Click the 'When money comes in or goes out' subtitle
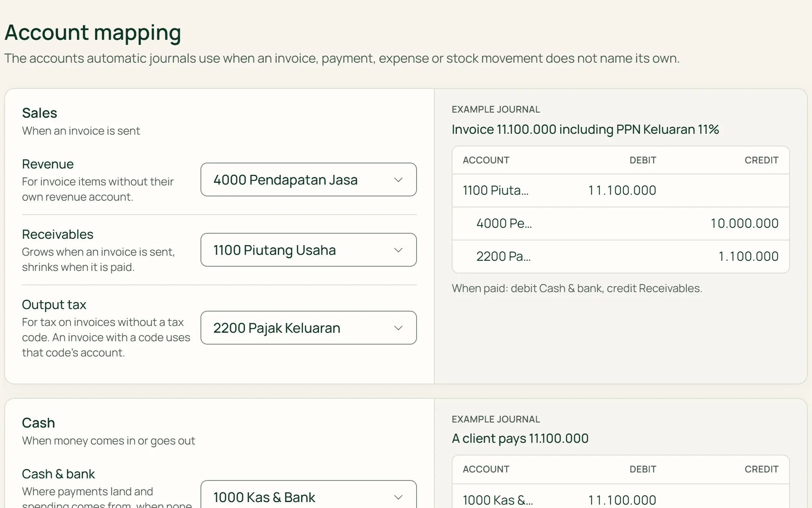Image resolution: width=812 pixels, height=508 pixels. pyautogui.click(x=108, y=441)
